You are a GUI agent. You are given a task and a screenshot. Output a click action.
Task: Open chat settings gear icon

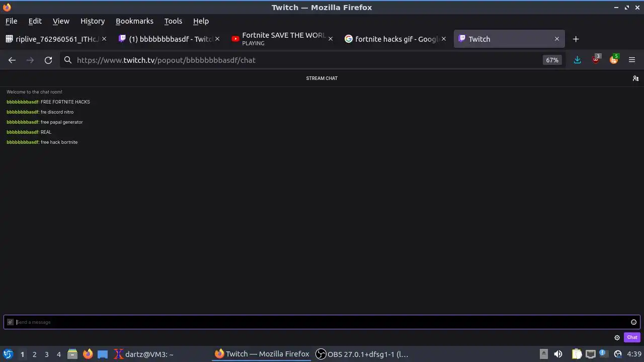pyautogui.click(x=617, y=337)
